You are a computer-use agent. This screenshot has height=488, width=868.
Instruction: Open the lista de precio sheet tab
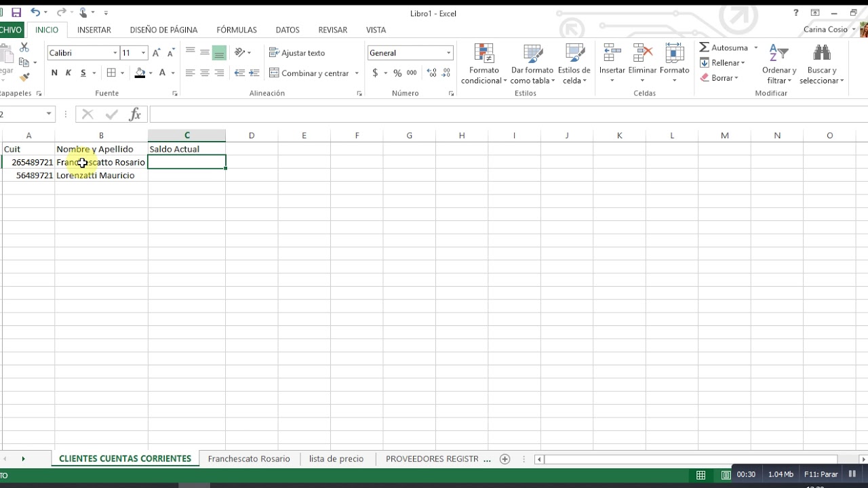336,459
